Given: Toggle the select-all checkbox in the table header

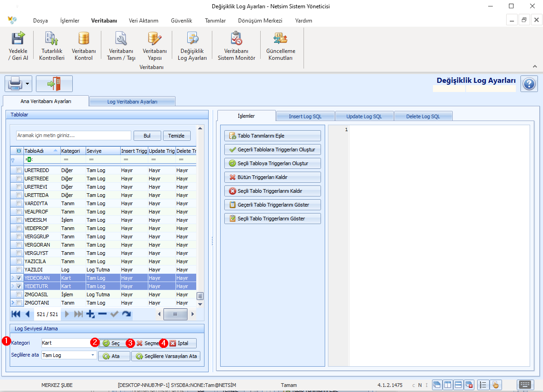Looking at the screenshot, I should tap(19, 151).
